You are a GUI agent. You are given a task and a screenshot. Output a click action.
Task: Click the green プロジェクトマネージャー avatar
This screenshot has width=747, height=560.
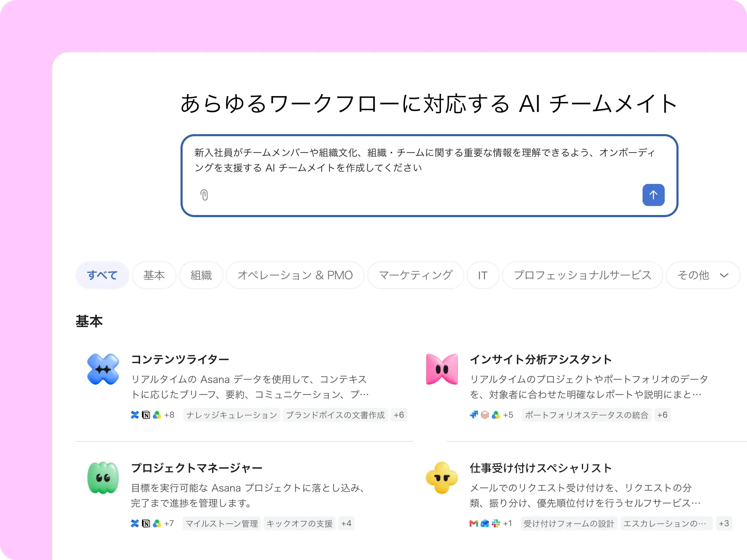(103, 478)
